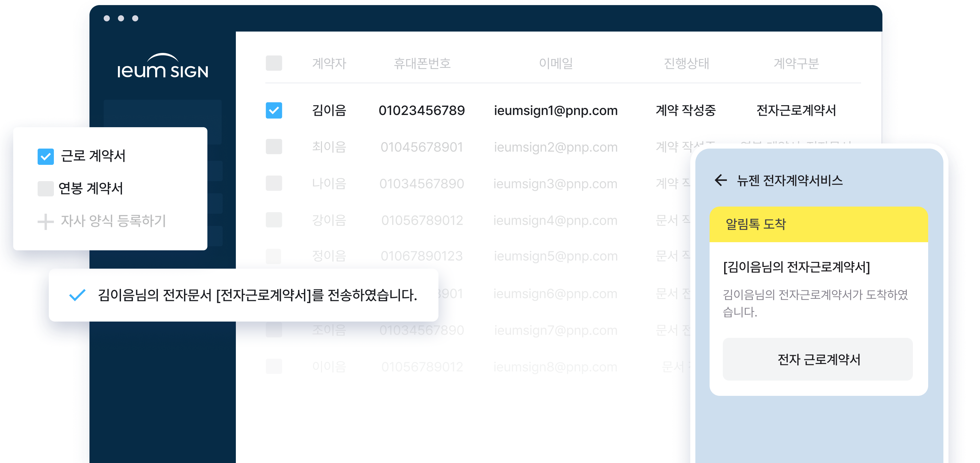
Task: Click the 진행상태 column header
Action: click(687, 63)
